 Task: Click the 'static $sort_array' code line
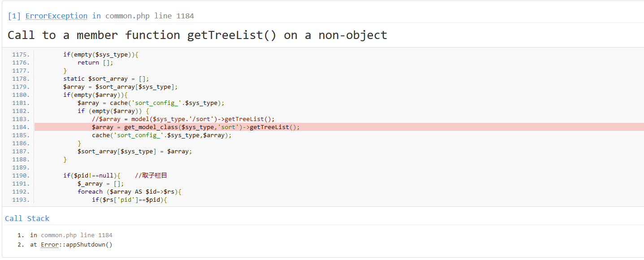pyautogui.click(x=106, y=79)
